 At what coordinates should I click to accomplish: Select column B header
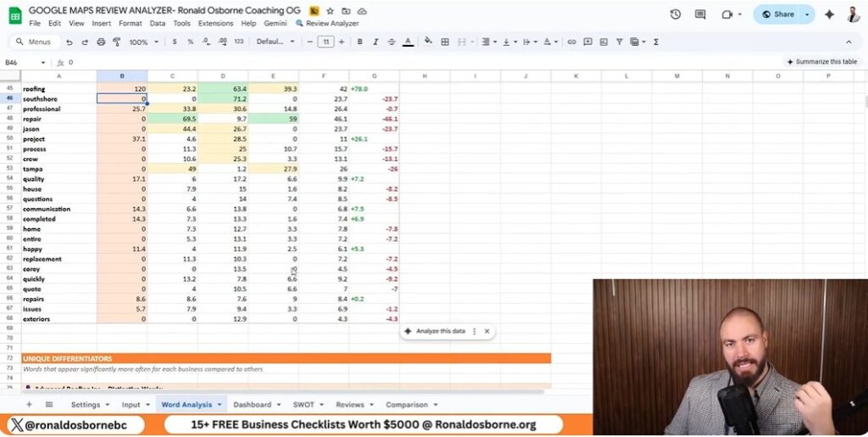(x=122, y=76)
